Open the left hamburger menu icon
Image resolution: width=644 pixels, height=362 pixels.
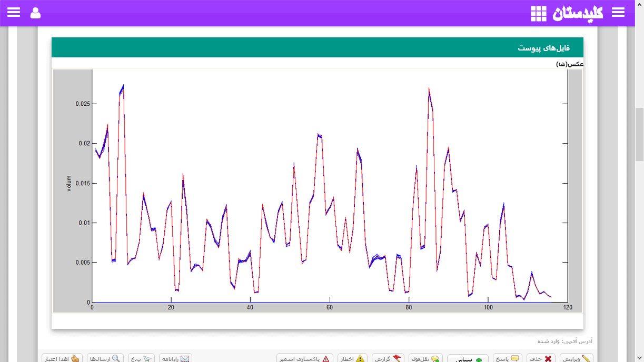click(x=14, y=13)
